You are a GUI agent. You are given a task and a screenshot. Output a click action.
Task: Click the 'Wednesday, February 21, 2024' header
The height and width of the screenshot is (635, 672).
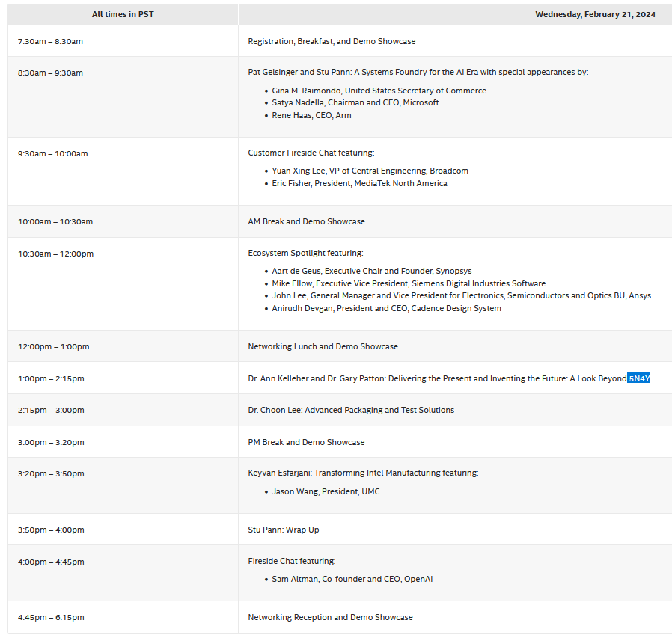595,15
